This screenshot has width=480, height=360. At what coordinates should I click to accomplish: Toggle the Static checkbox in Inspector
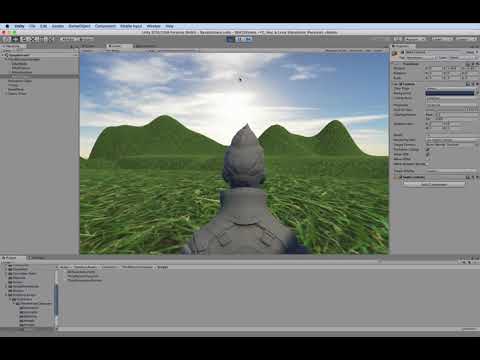pos(466,52)
